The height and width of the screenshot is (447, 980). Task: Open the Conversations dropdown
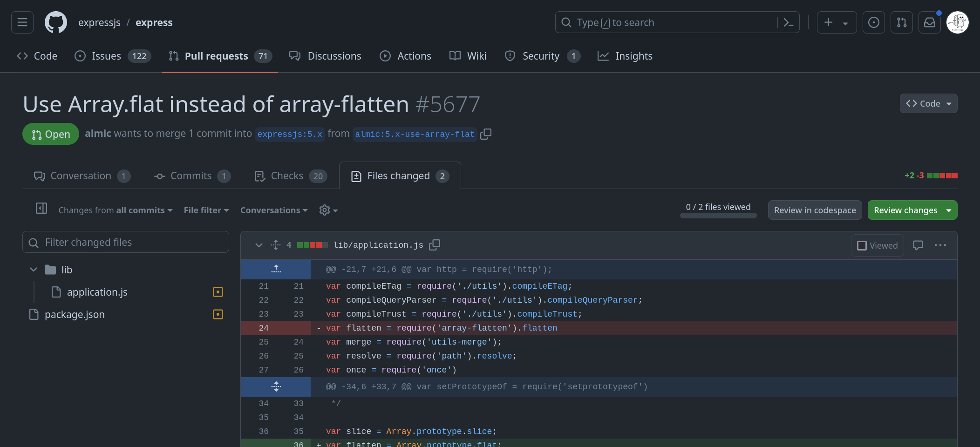pyautogui.click(x=274, y=210)
